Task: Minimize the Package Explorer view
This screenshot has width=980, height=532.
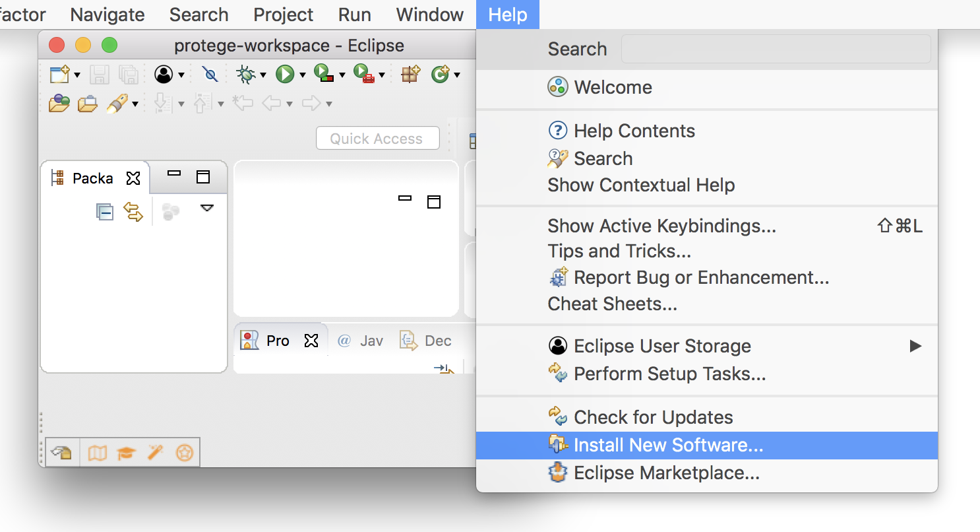Action: 174,174
